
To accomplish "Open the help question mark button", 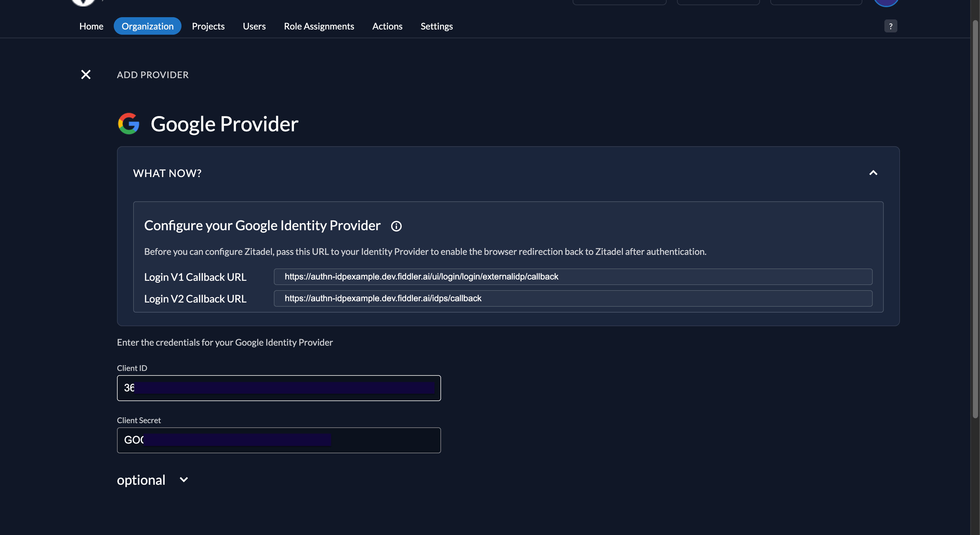I will coord(891,26).
